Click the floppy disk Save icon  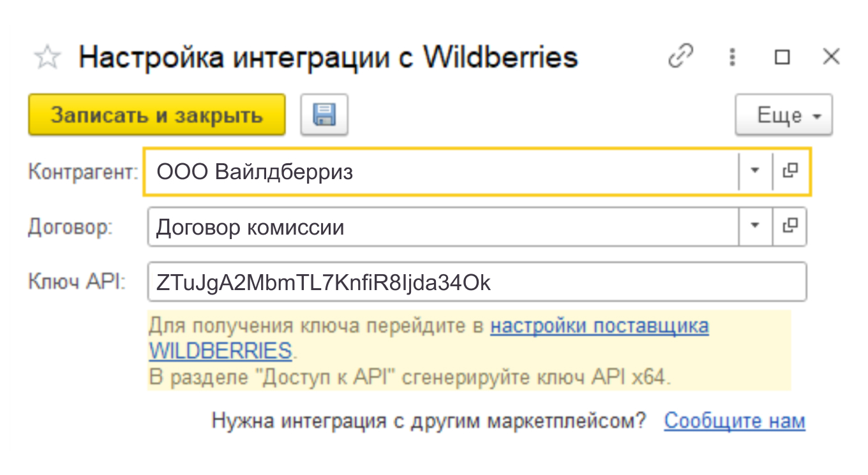[323, 114]
